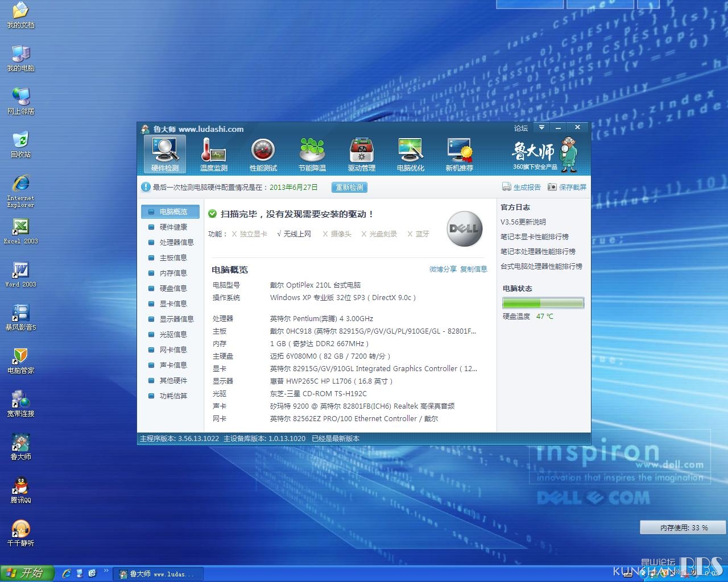This screenshot has width=728, height=582.
Task: Click 硬盘温度 47 ℃ reading
Action: (528, 317)
